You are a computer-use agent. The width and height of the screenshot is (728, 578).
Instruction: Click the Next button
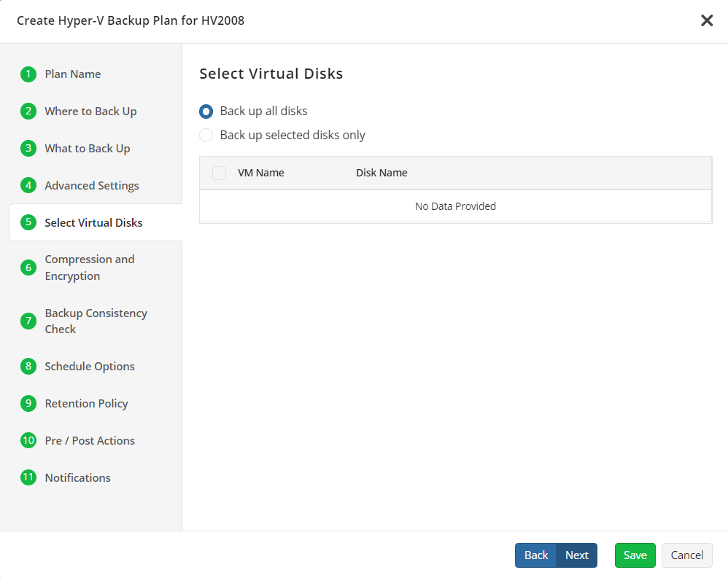point(577,555)
